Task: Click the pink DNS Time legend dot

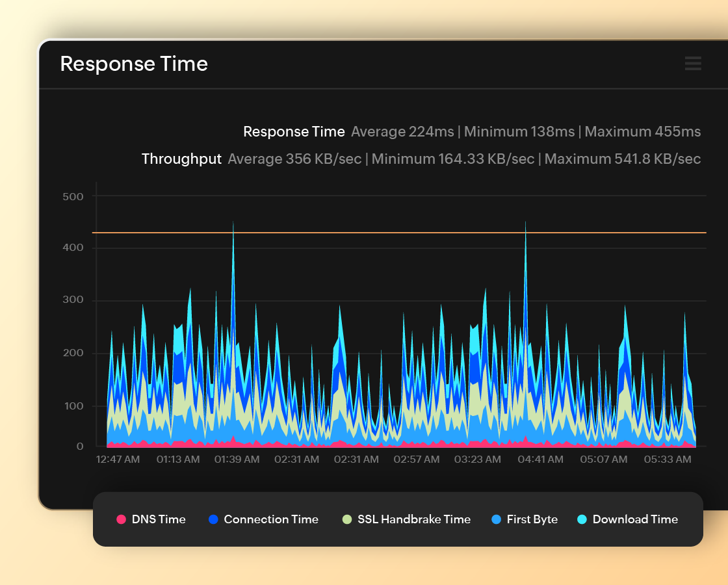Action: pos(120,519)
